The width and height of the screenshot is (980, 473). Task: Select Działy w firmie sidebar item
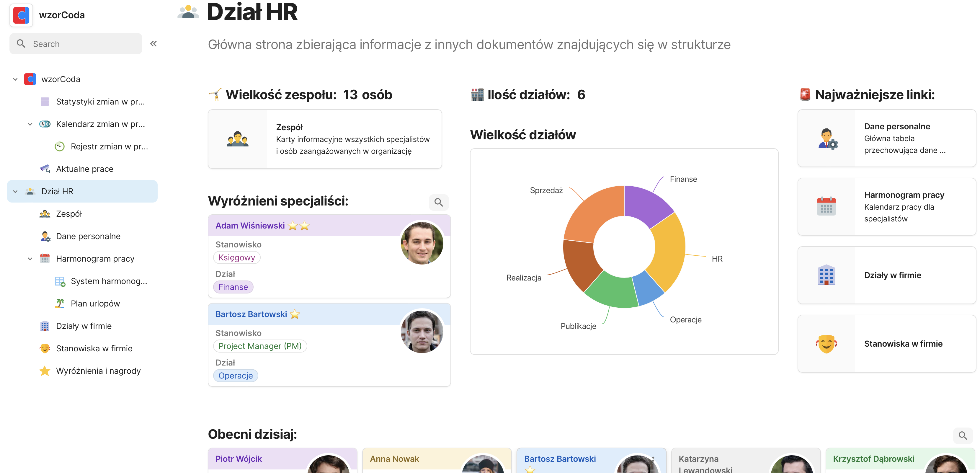[x=84, y=326]
